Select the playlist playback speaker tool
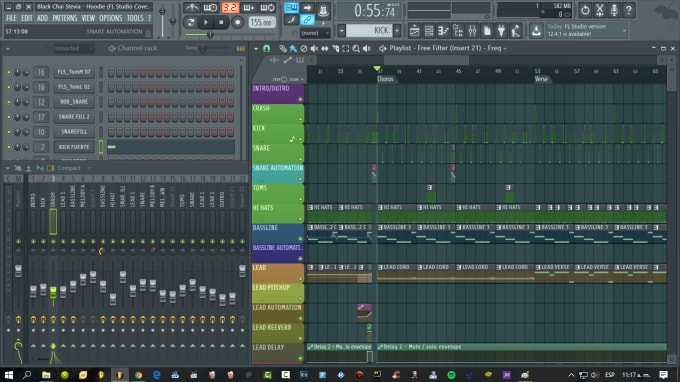This screenshot has height=382, width=680. (x=367, y=48)
